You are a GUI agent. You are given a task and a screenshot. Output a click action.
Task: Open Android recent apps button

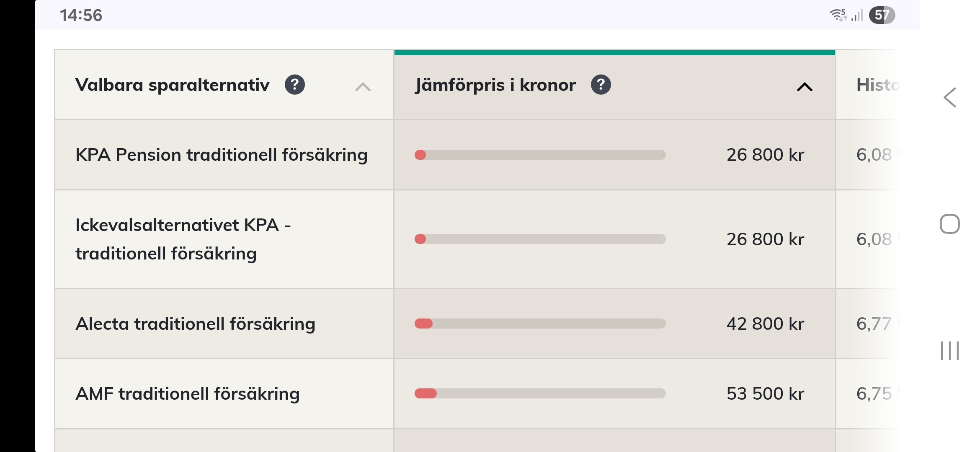950,351
